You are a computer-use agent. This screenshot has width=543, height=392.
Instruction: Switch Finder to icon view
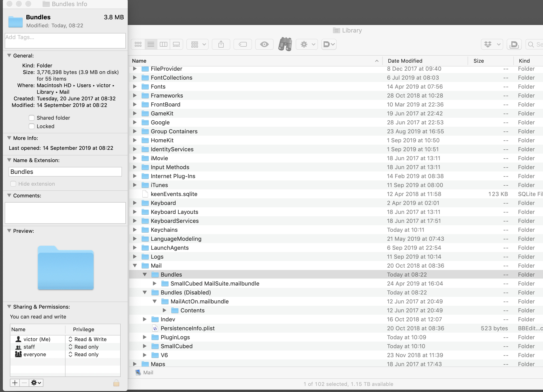[x=138, y=44]
